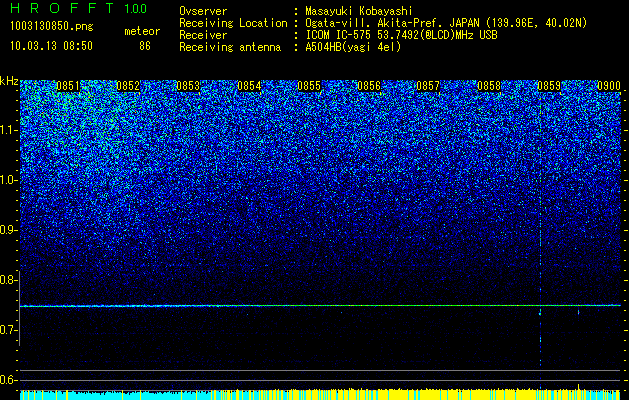
Task: Click the 0.8 frequency axis label
Action: pos(8,280)
